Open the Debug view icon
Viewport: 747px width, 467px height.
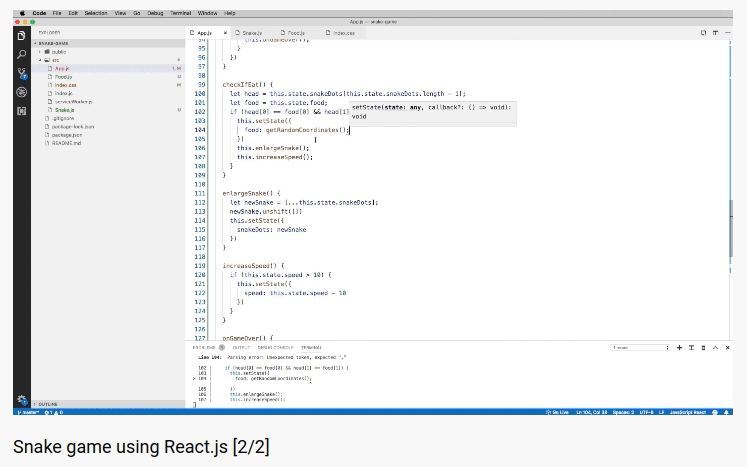[x=21, y=92]
